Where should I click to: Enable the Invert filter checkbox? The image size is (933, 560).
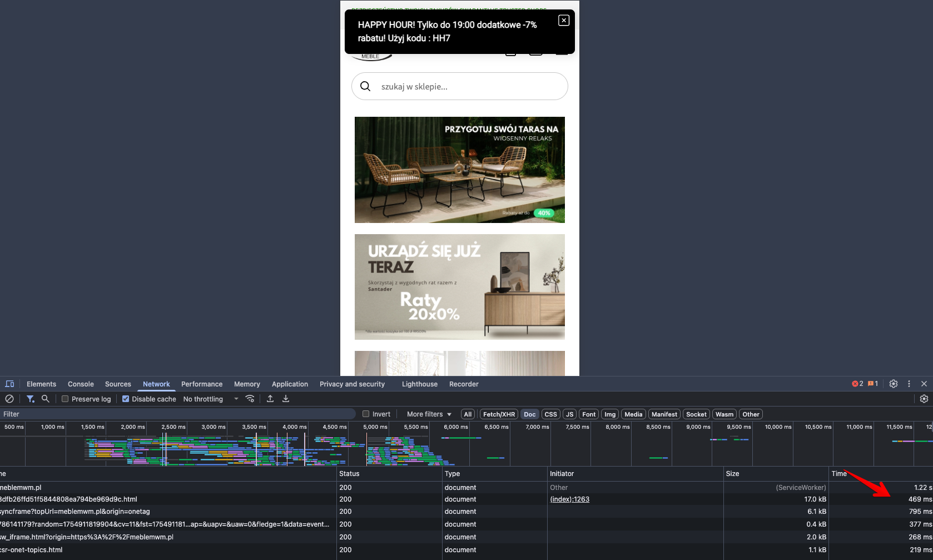(x=366, y=414)
